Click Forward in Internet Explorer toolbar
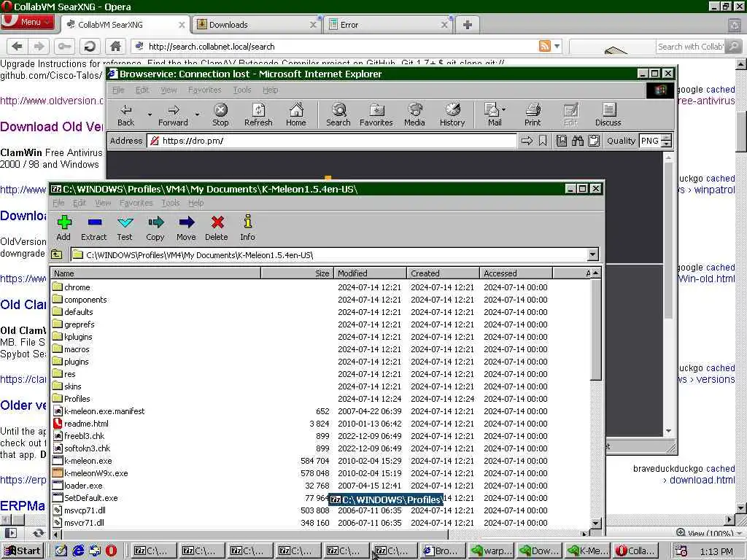Viewport: 747px width, 560px height. (x=173, y=114)
